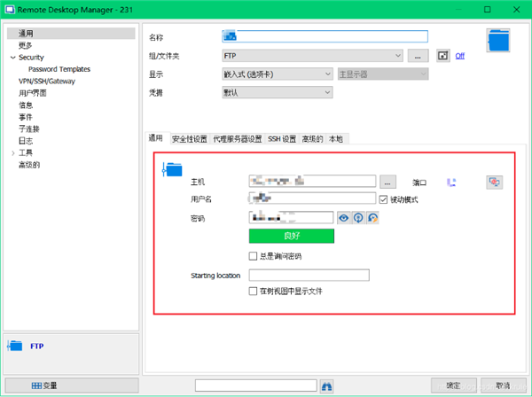Viewport: 532px width, 397px height.
Task: Expand the 工具 tree node
Action: (x=13, y=153)
